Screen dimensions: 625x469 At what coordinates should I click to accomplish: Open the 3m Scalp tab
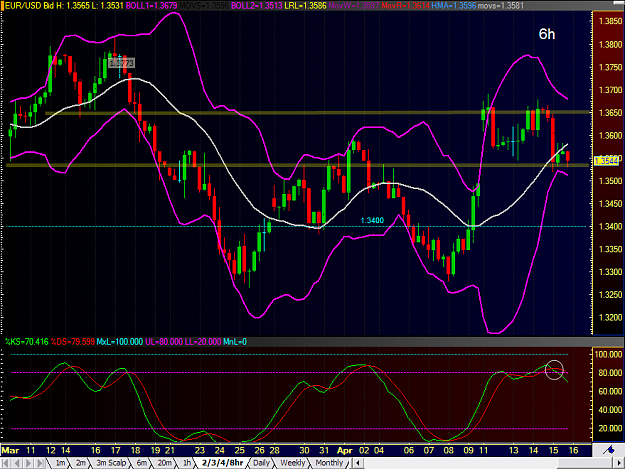click(111, 463)
